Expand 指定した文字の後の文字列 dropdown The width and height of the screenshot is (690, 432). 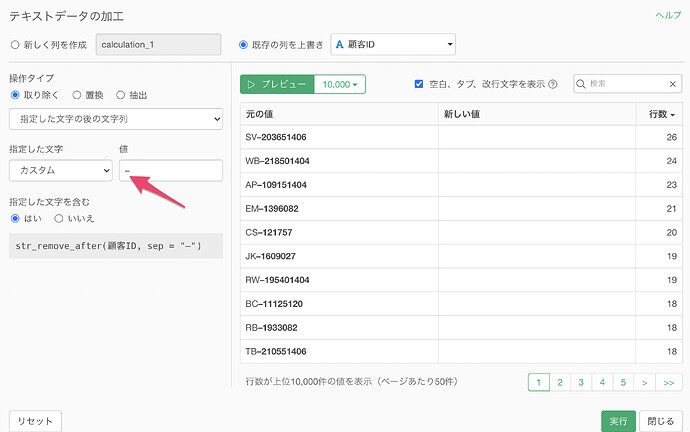click(x=116, y=119)
